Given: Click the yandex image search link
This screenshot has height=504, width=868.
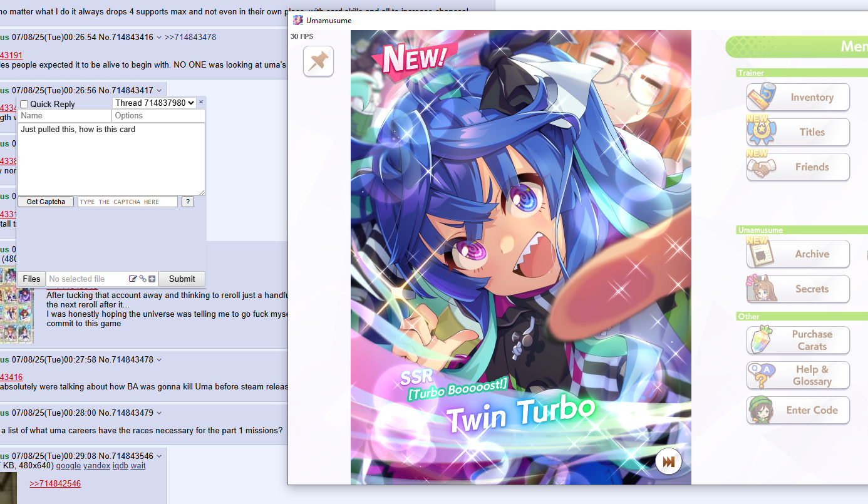Looking at the screenshot, I should [97, 466].
